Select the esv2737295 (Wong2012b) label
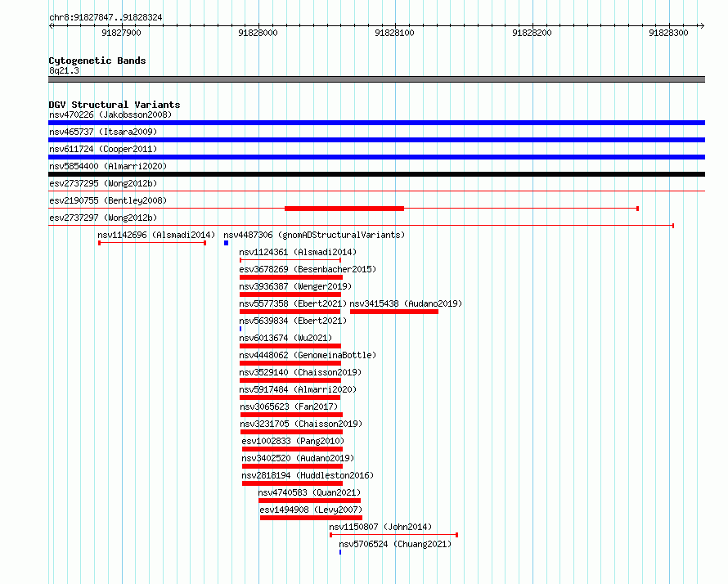This screenshot has width=728, height=584. pos(103,183)
